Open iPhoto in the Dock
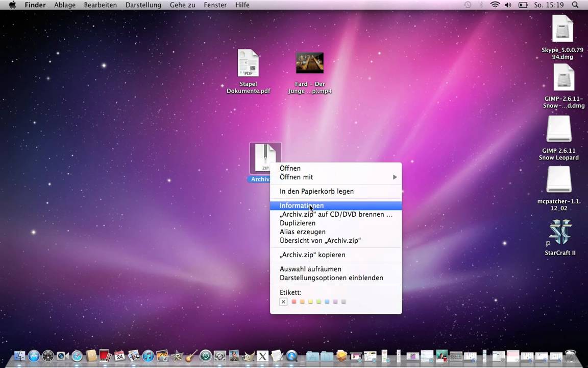The height and width of the screenshot is (368, 588). click(162, 356)
